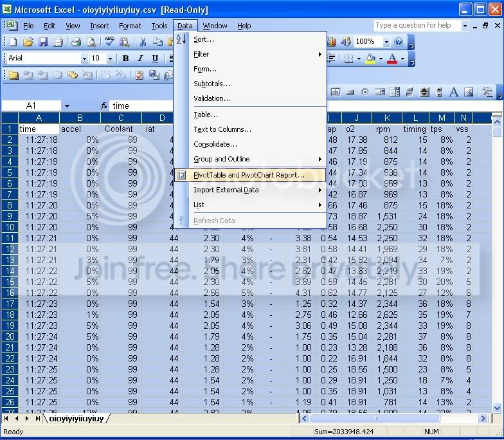Click the New Comment folder icon
This screenshot has height=440, width=504.
click(x=13, y=75)
